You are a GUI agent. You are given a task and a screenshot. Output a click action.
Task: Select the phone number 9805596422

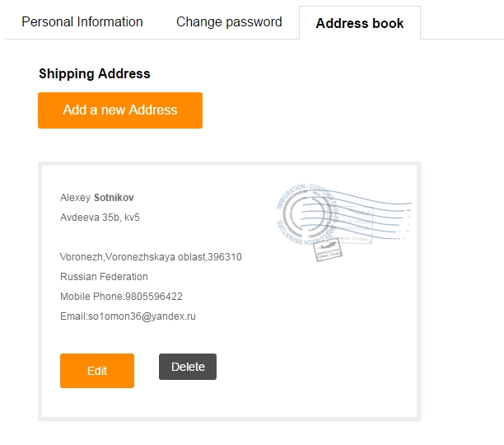154,297
